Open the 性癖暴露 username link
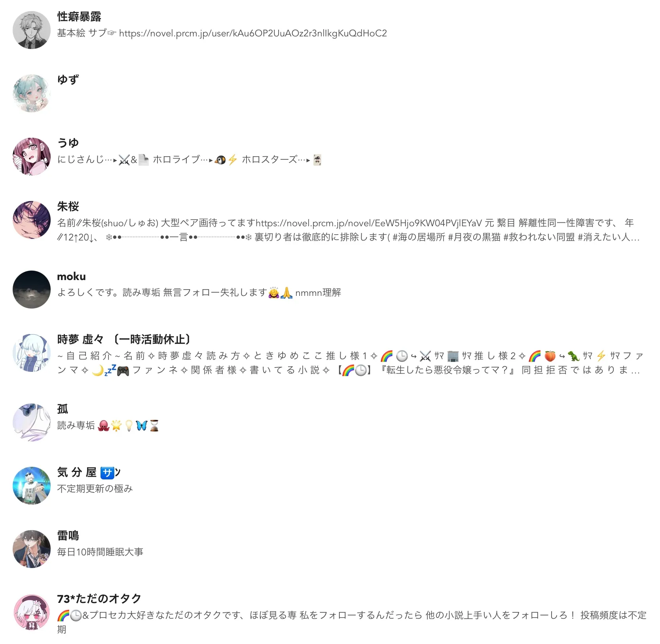 [x=79, y=17]
